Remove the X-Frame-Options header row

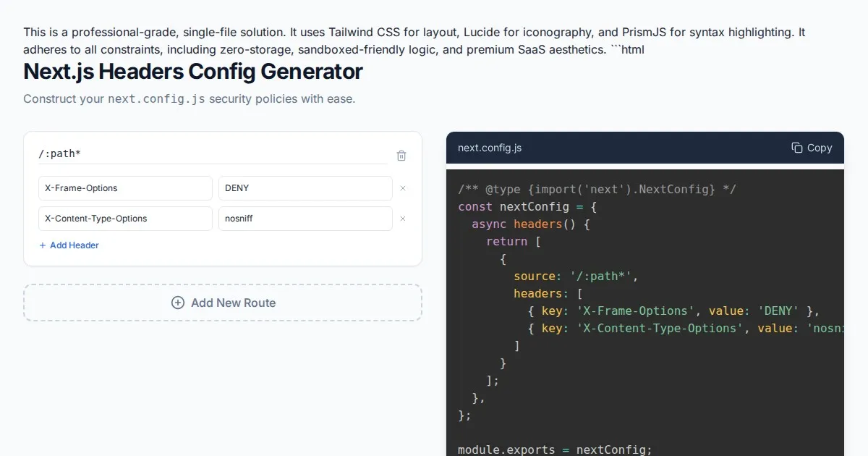pyautogui.click(x=403, y=188)
